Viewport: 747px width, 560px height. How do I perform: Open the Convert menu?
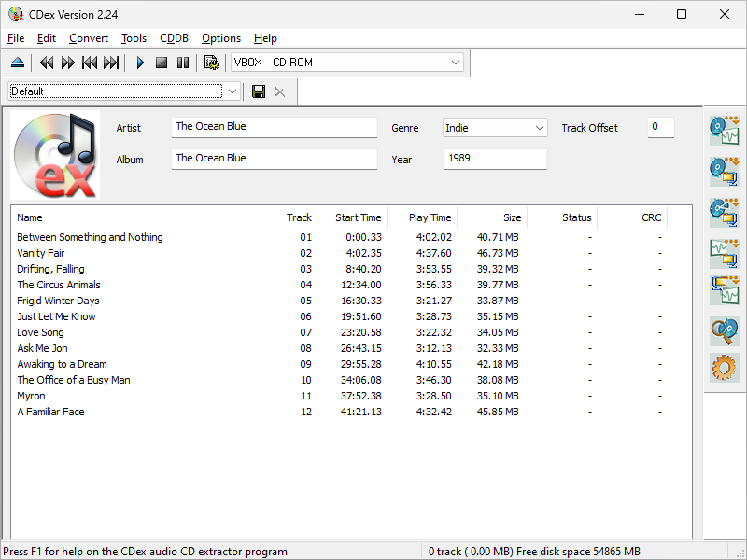[88, 38]
